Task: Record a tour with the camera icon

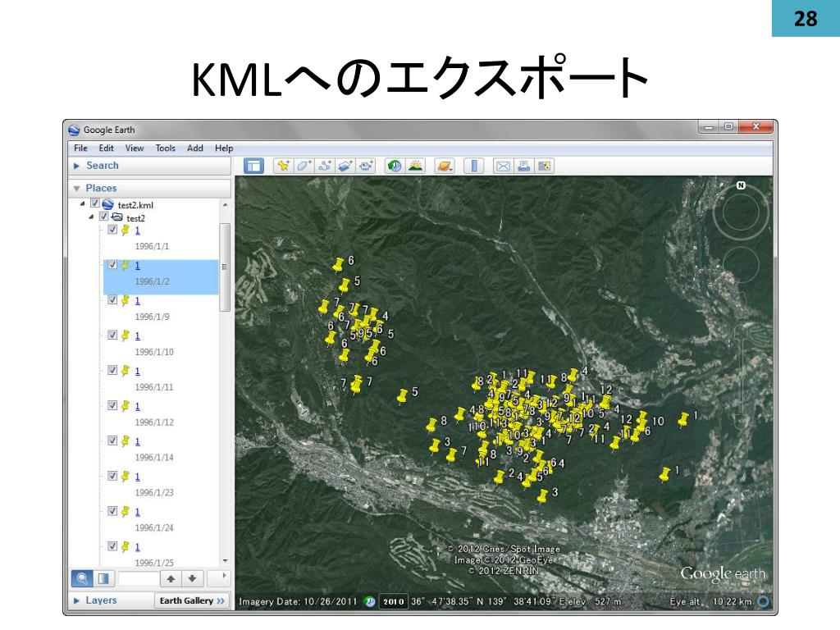Action: tap(366, 166)
